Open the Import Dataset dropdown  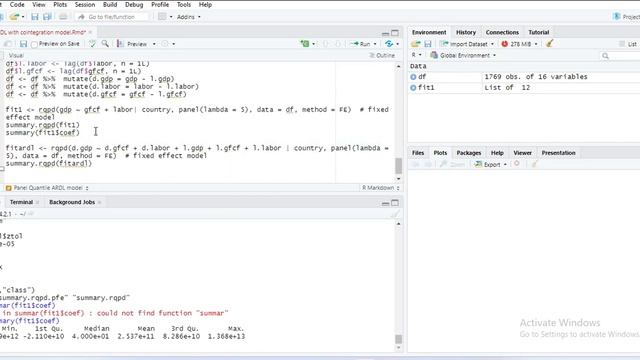pos(467,44)
